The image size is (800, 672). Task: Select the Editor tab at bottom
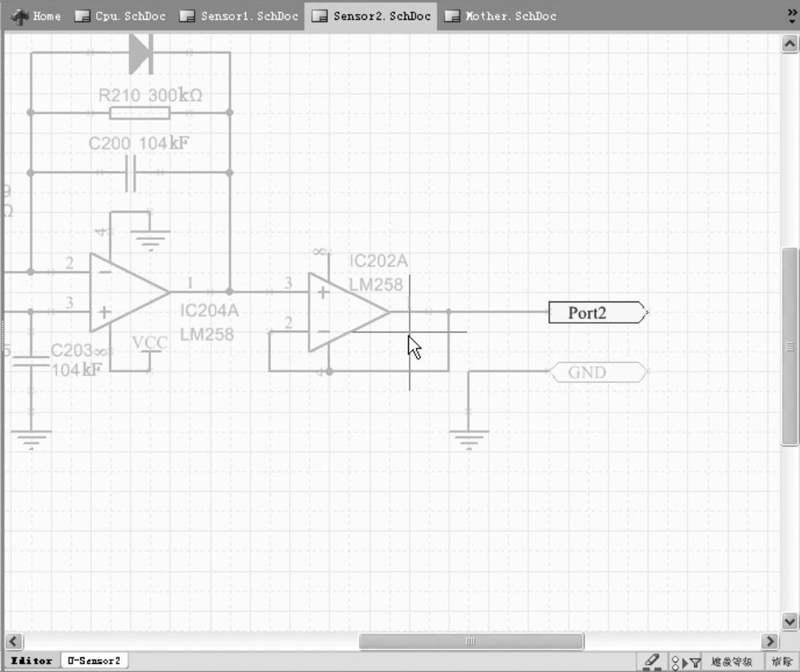click(x=32, y=661)
